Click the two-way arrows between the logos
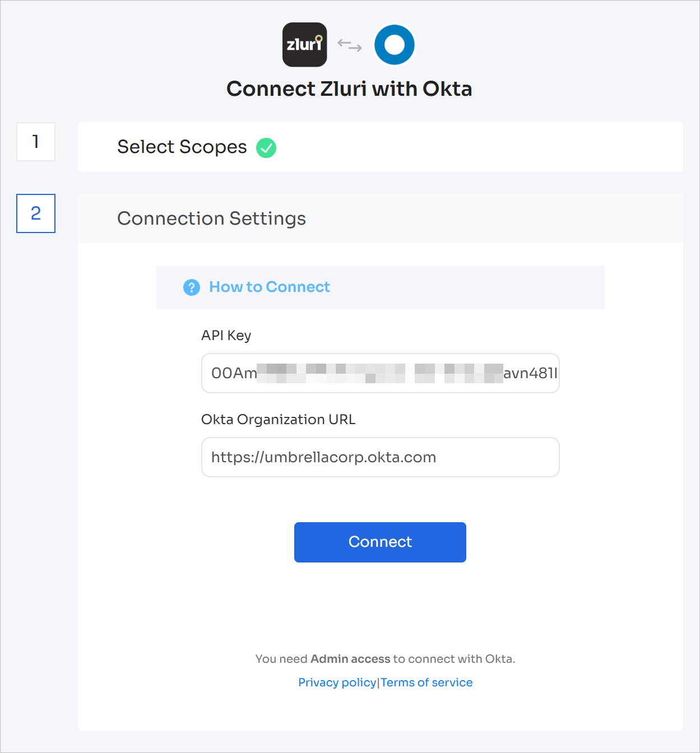This screenshot has height=753, width=700. (x=350, y=45)
